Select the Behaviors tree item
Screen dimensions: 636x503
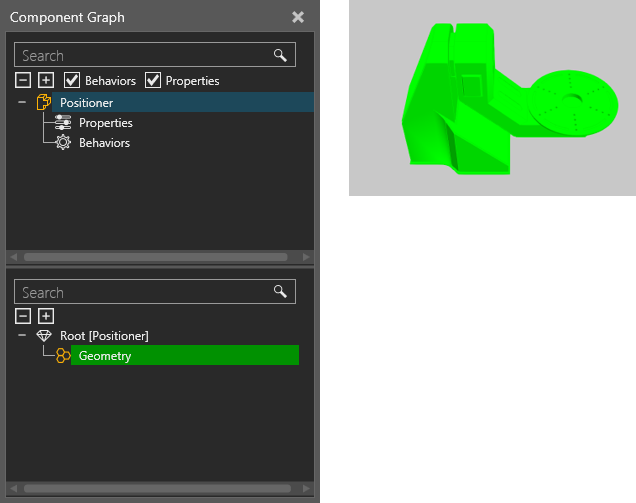[104, 143]
